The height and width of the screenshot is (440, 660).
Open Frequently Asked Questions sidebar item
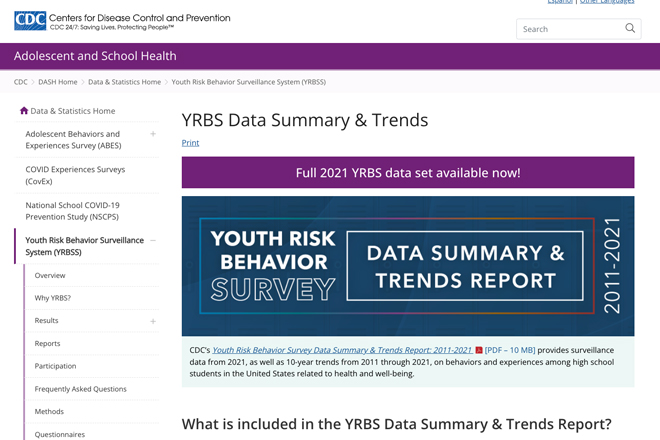click(x=80, y=389)
